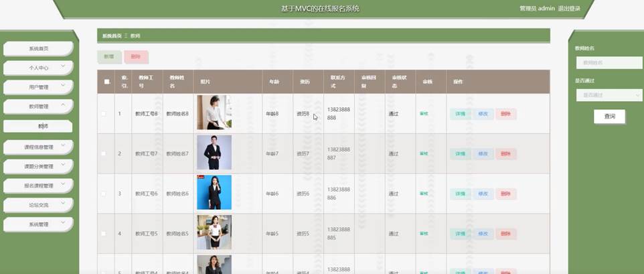Click the phone number 13823888887
Screen dimensions: 644x274
[339, 153]
